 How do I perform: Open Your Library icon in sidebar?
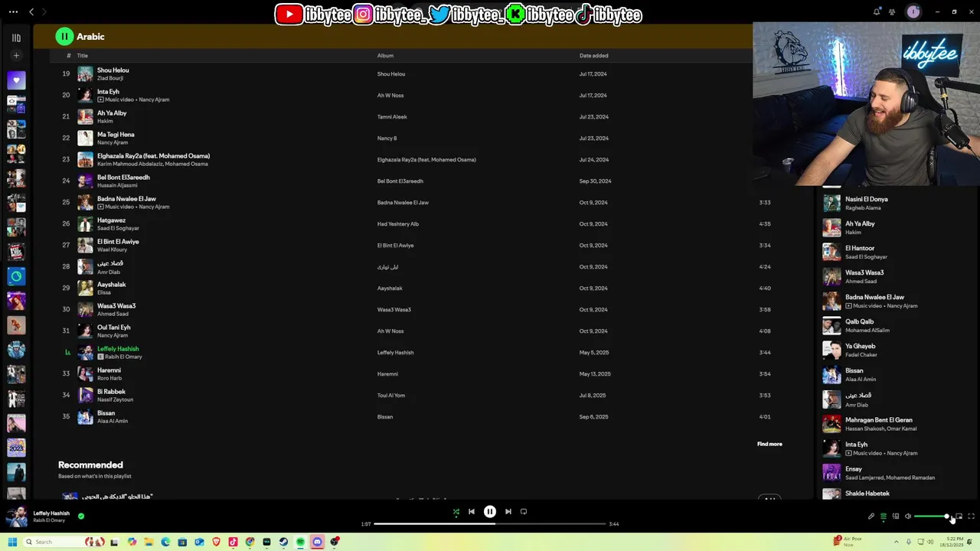pos(16,37)
